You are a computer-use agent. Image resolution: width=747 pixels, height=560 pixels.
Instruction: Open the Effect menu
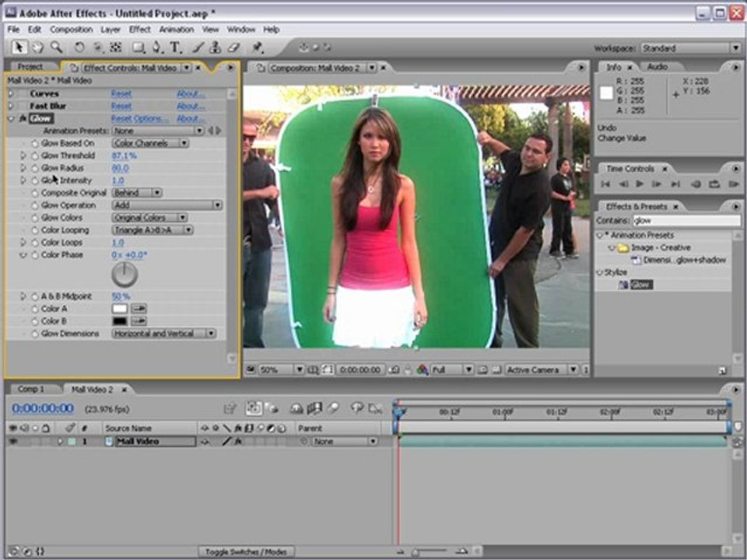[139, 30]
